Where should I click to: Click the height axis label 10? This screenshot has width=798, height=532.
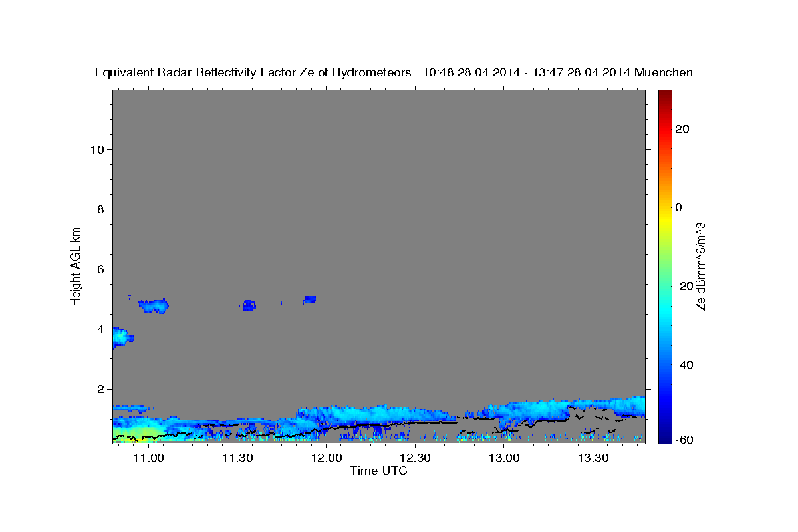click(x=96, y=149)
